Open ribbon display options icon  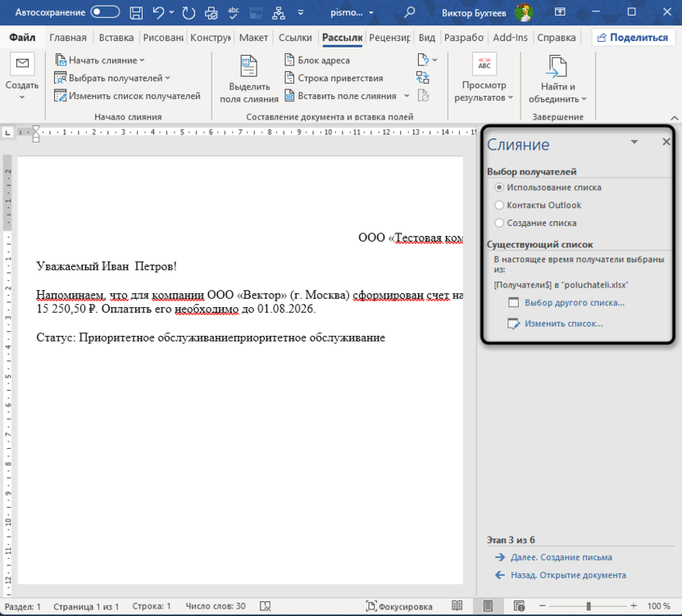pos(560,12)
